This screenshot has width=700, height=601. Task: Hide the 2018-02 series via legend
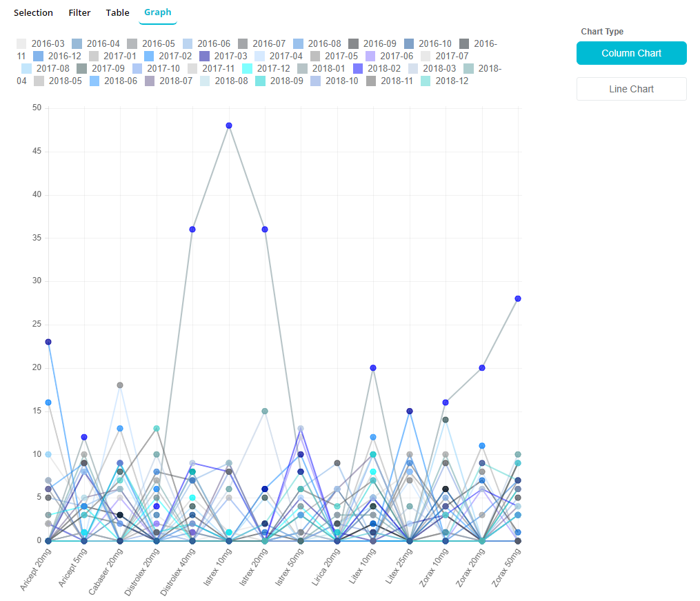(x=383, y=68)
